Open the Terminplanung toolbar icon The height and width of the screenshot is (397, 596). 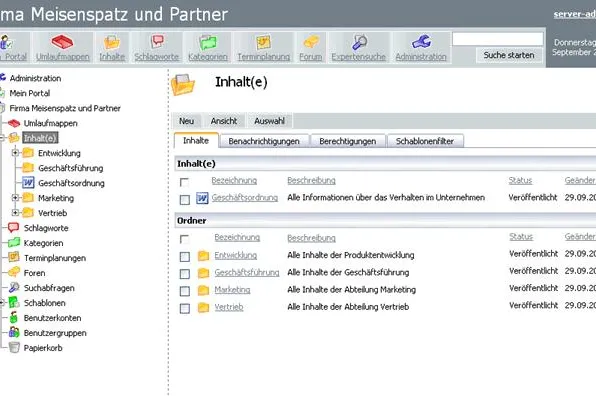point(263,42)
